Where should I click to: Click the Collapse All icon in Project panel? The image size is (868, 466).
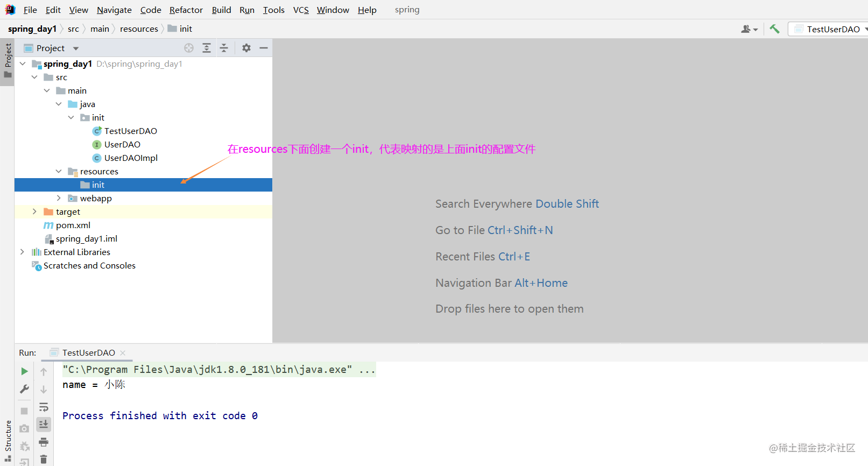[x=224, y=48]
